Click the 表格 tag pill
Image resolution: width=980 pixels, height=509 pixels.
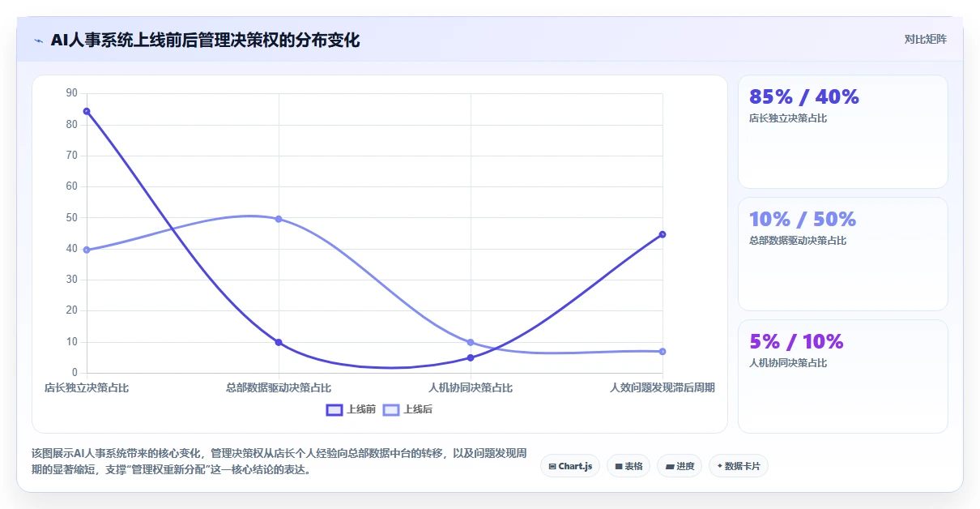click(x=628, y=466)
